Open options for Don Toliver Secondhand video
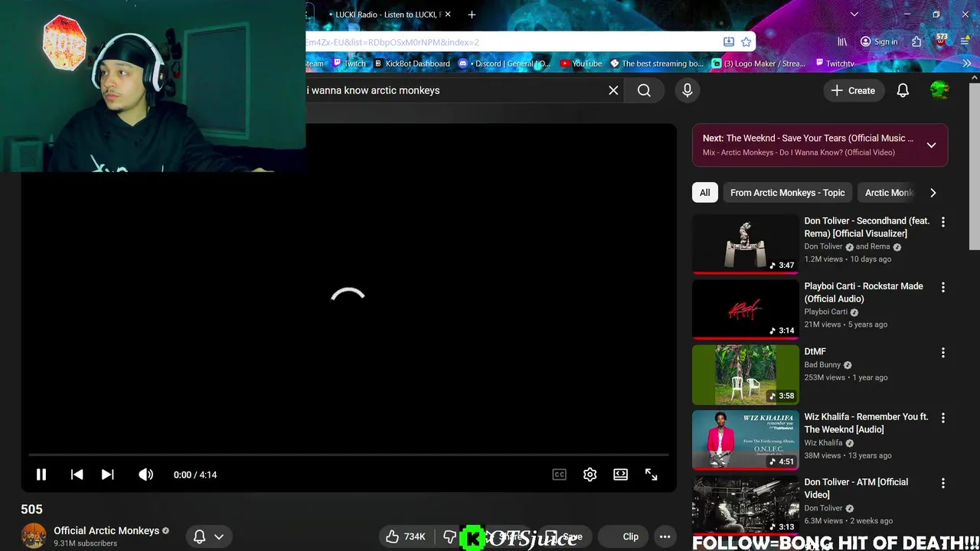 point(943,222)
